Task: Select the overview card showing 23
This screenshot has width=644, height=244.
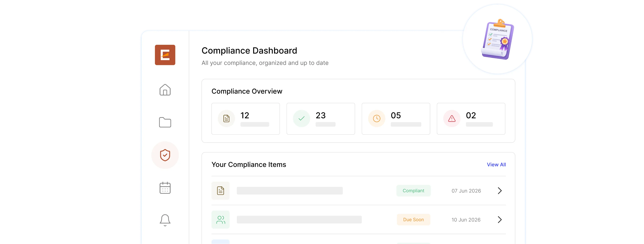Action: (x=321, y=119)
